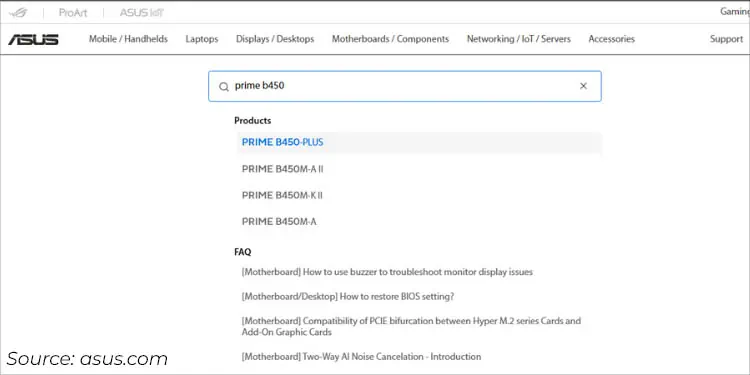
Task: Clear the search box with X
Action: tap(583, 86)
